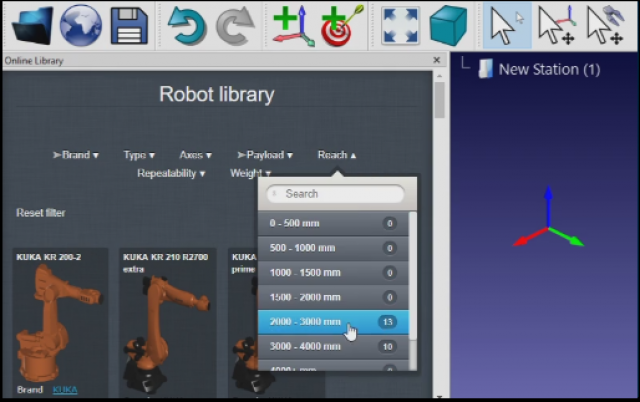
Task: Activate the Select arrow tool
Action: pyautogui.click(x=507, y=25)
